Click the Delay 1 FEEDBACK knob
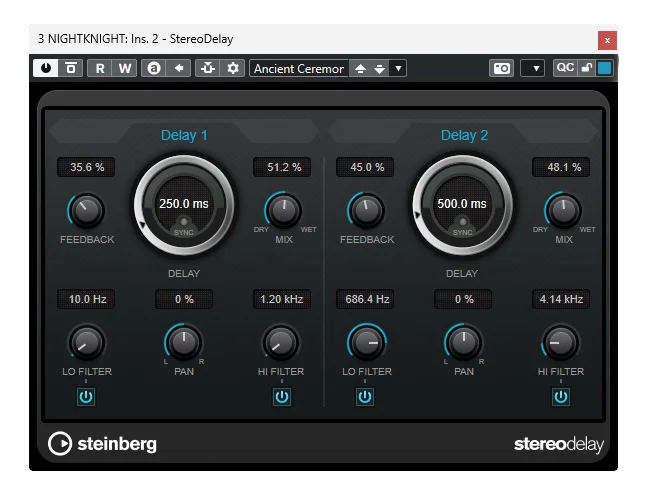 86,210
